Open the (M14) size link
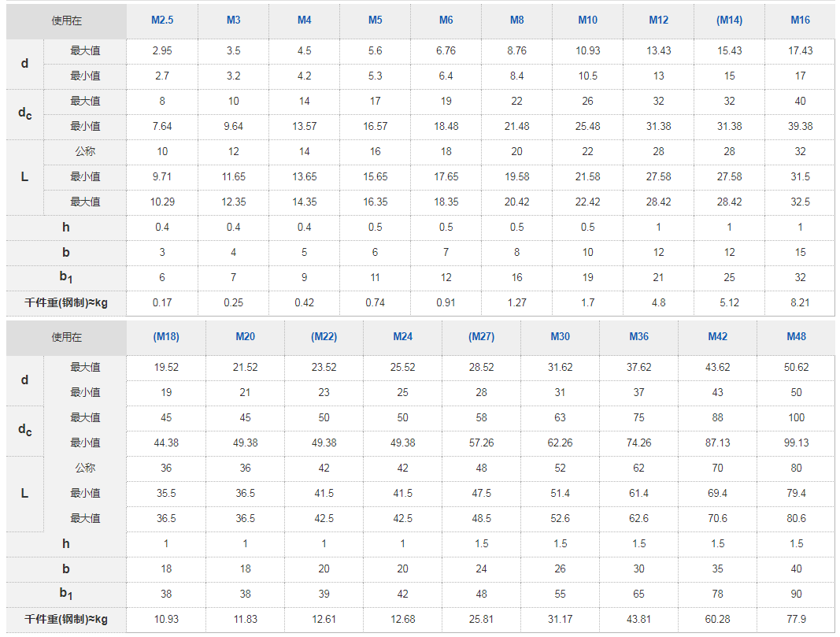The image size is (840, 637). [729, 20]
